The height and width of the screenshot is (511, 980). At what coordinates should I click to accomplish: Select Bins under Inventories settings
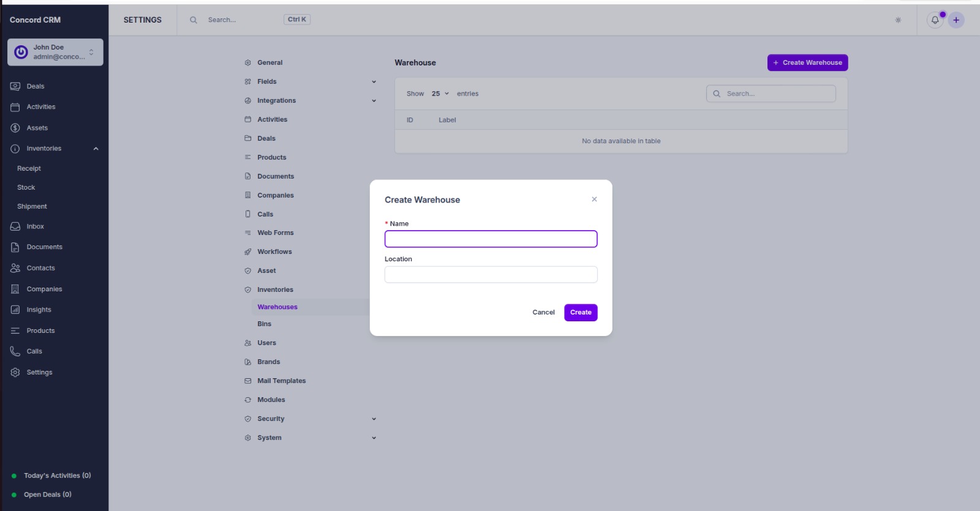(264, 324)
